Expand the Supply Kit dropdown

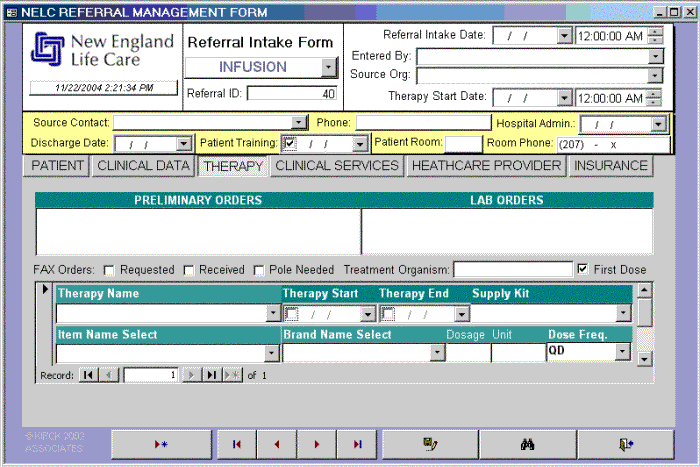coord(623,313)
